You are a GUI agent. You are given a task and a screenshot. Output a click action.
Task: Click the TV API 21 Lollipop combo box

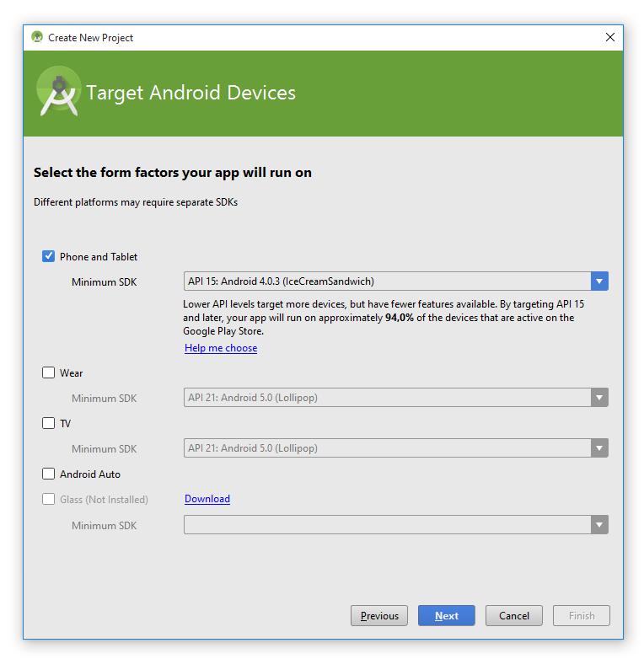[396, 448]
